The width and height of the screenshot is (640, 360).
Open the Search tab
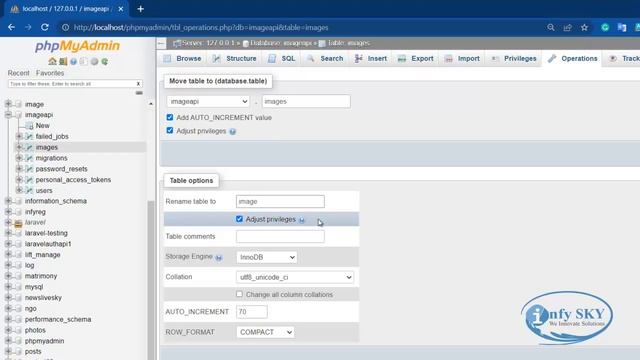[x=325, y=59]
